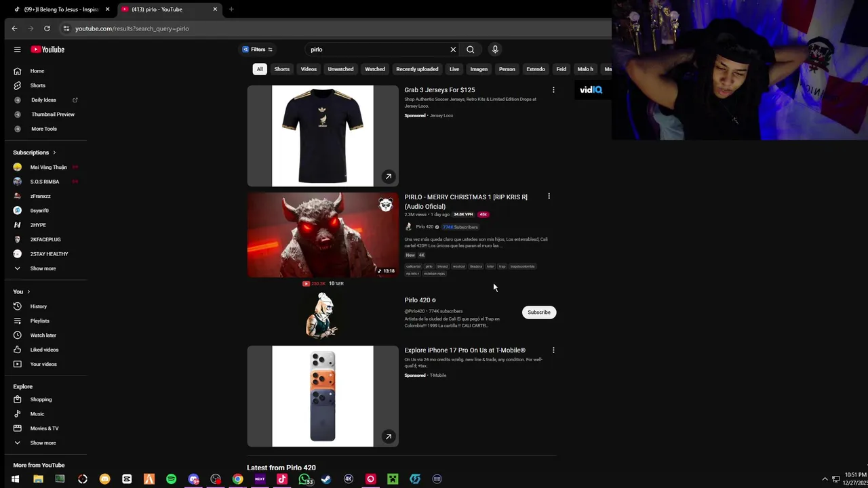Open PIRLO - MERRY CHRISTMAS 1 video title
868x488 pixels.
[466, 201]
